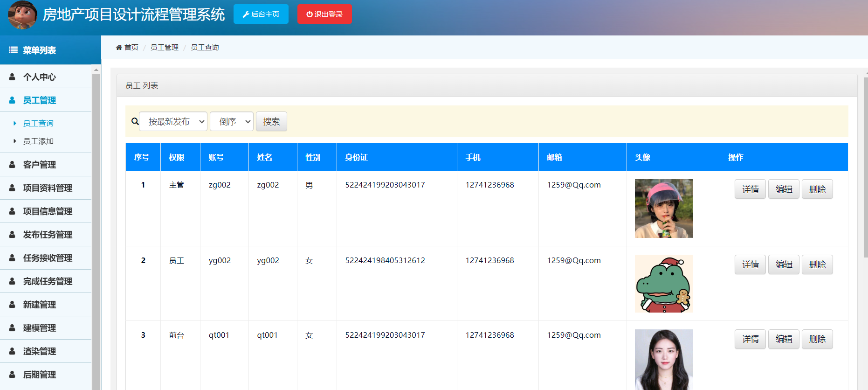Expand 客户管理 menu
Screen dimensions: 868x390
point(46,164)
